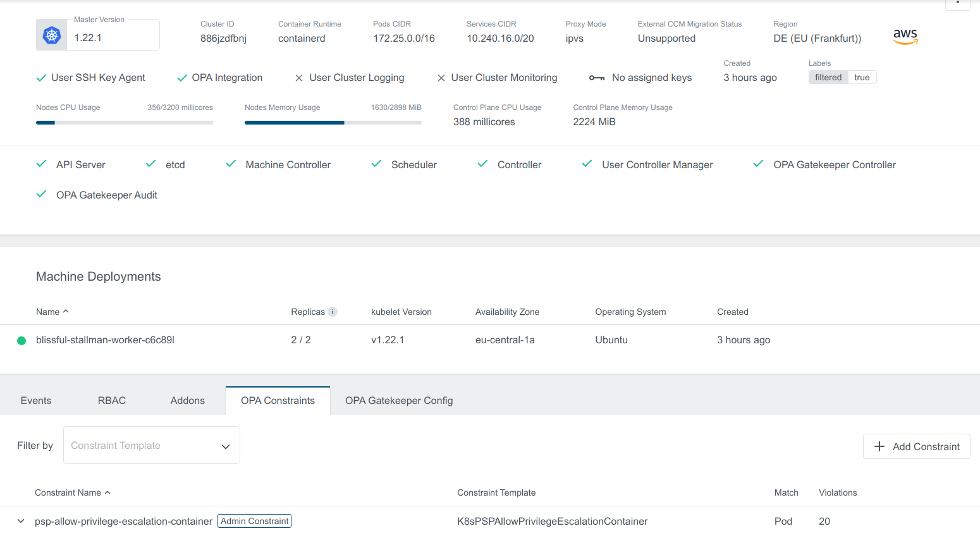
Task: Open the blissful-stallman-worker-c6c89l machine deployment
Action: [x=106, y=340]
